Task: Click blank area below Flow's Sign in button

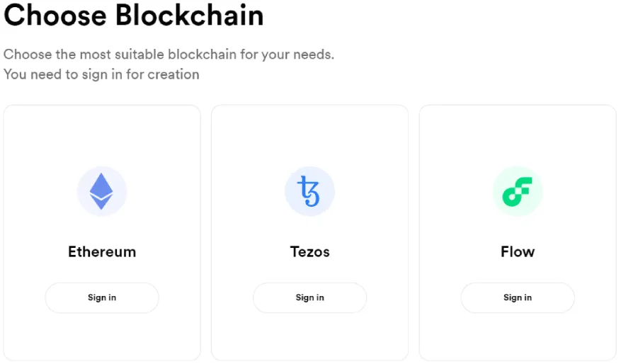Action: tap(518, 336)
